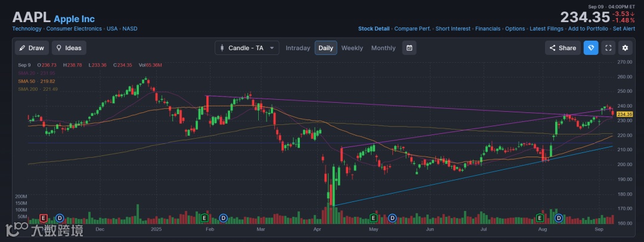The height and width of the screenshot is (242, 644).
Task: Click the earnings E marker near Feb
Action: click(x=204, y=218)
